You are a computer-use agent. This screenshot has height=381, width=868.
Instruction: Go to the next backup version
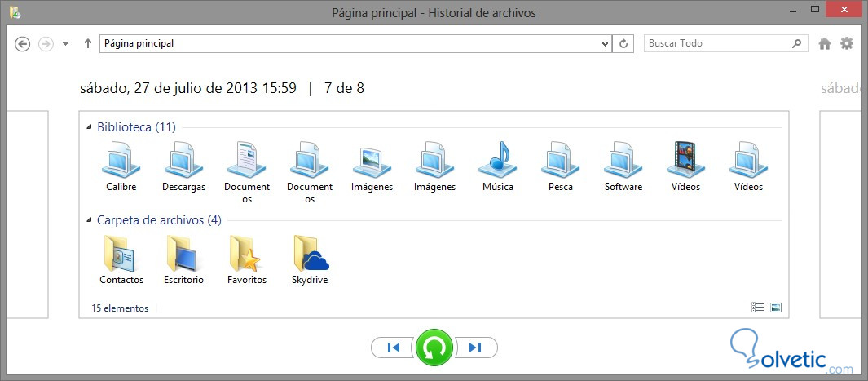[476, 348]
